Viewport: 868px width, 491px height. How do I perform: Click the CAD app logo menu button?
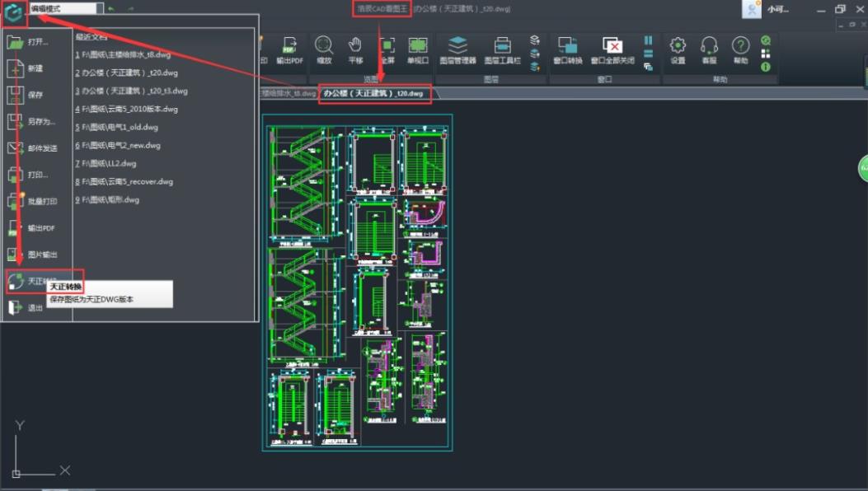14,12
